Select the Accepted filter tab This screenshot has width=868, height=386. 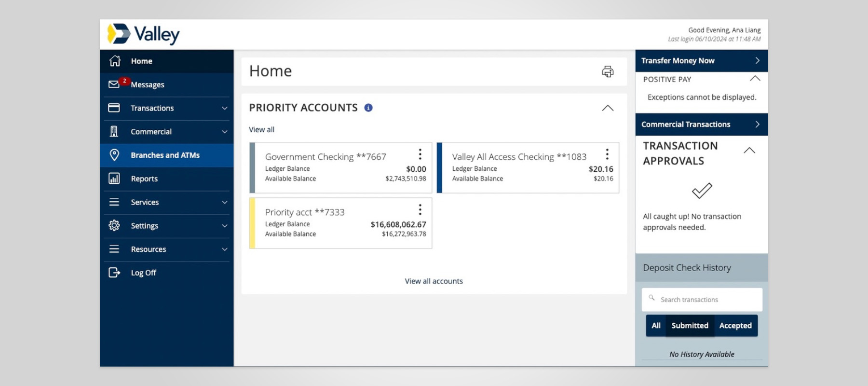click(736, 326)
